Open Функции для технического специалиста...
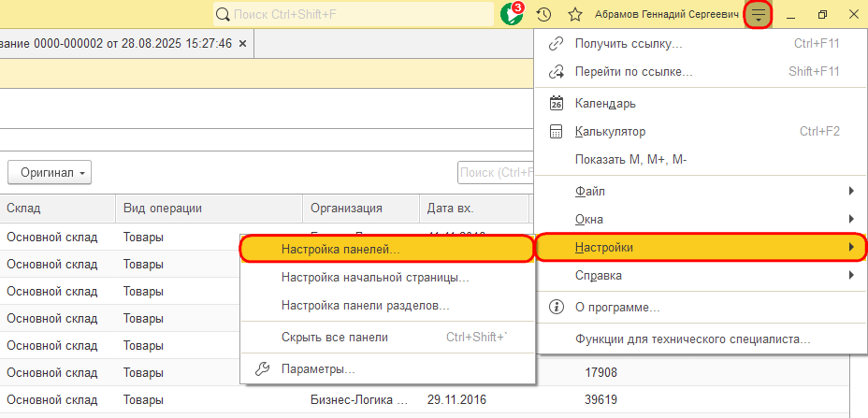Viewport: 868px width, 418px height. [701, 339]
